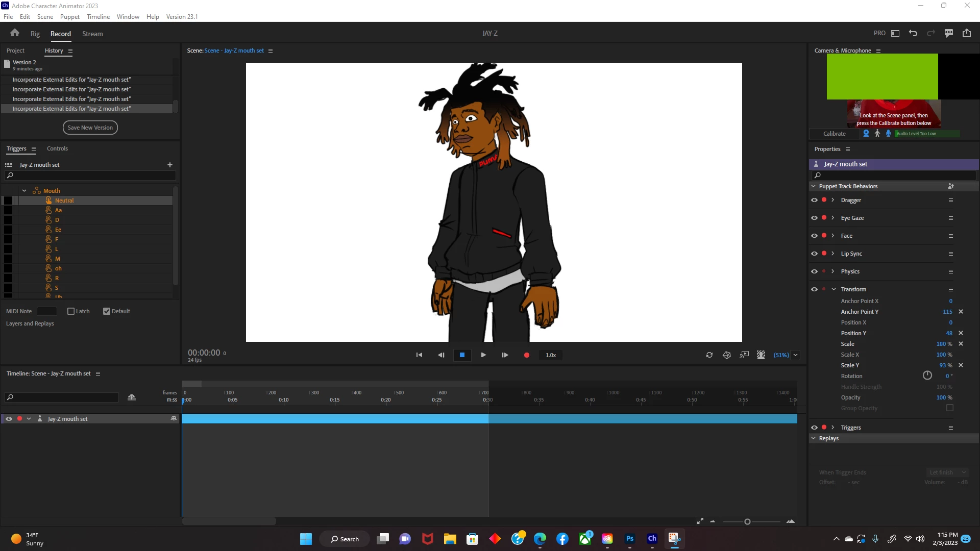Click the undo arrow in top toolbar
This screenshot has height=551, width=980.
(913, 33)
